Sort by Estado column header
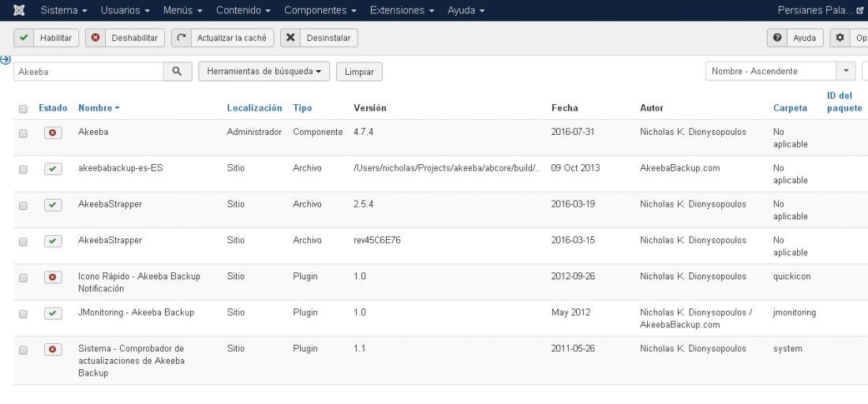 53,108
